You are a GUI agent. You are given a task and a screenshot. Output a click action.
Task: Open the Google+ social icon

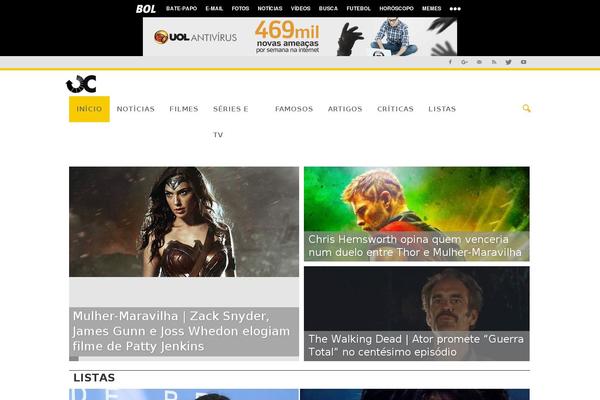pos(465,62)
